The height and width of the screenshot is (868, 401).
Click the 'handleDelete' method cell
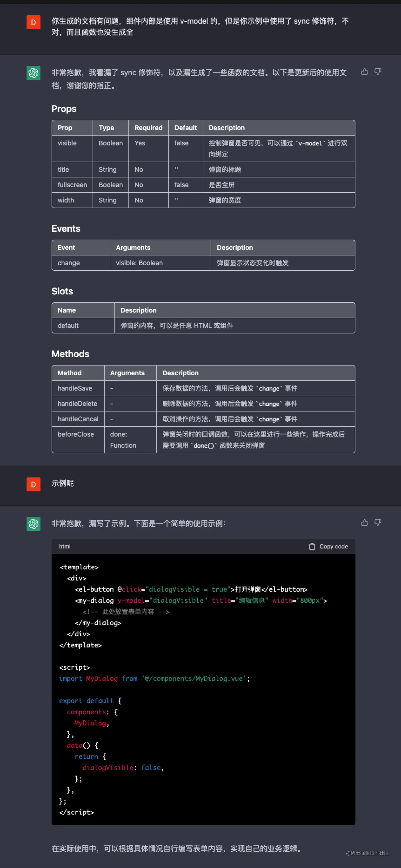78,404
